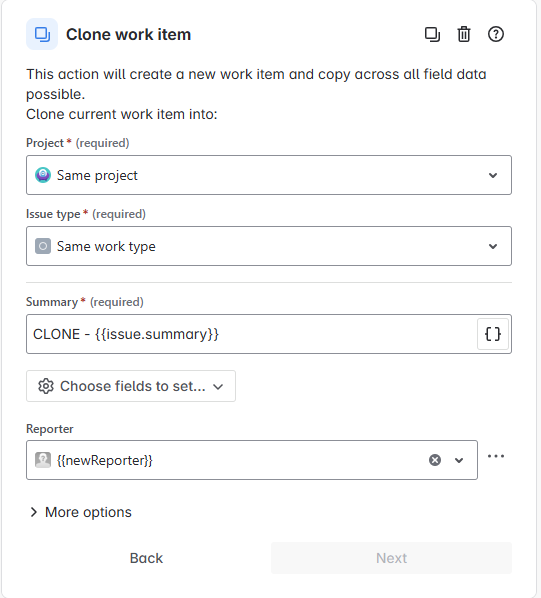Click into the Summary text field
The width and height of the screenshot is (541, 598).
tap(252, 334)
